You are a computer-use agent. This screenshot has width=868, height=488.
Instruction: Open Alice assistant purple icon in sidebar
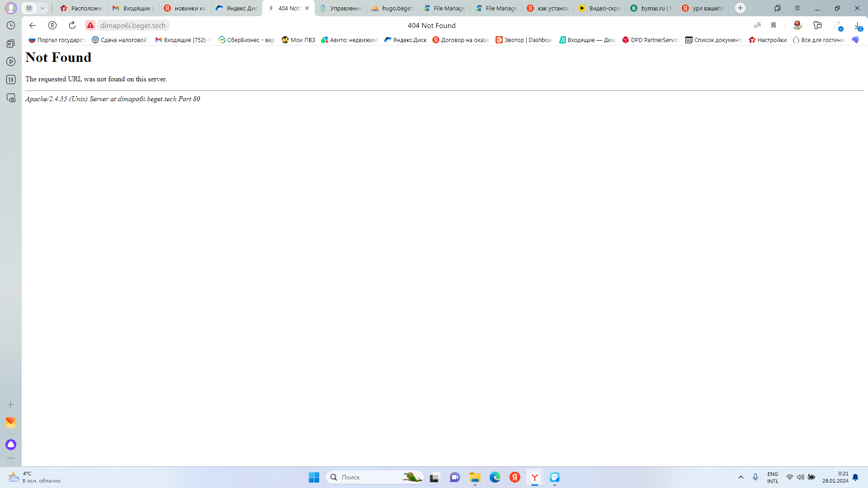click(x=11, y=445)
